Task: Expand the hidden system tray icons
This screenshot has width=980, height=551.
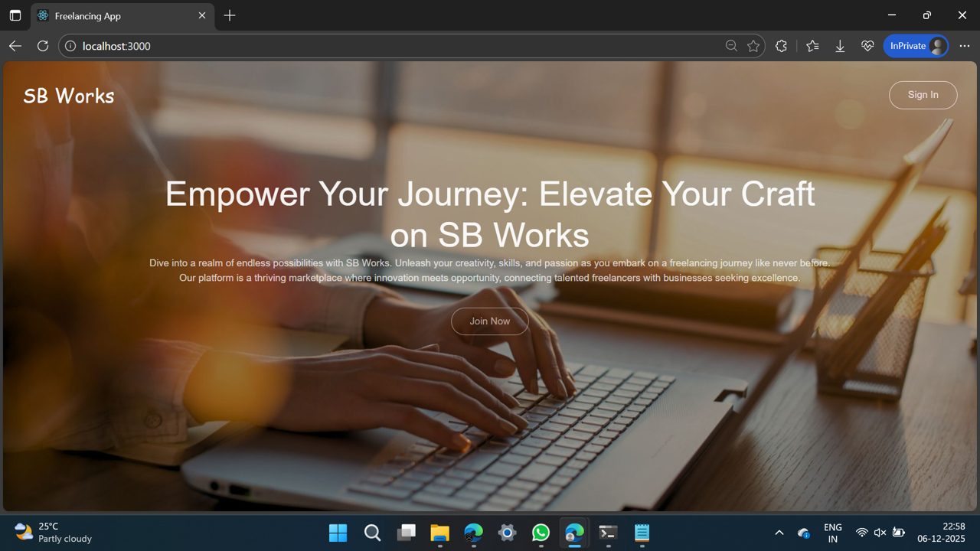Action: tap(779, 533)
